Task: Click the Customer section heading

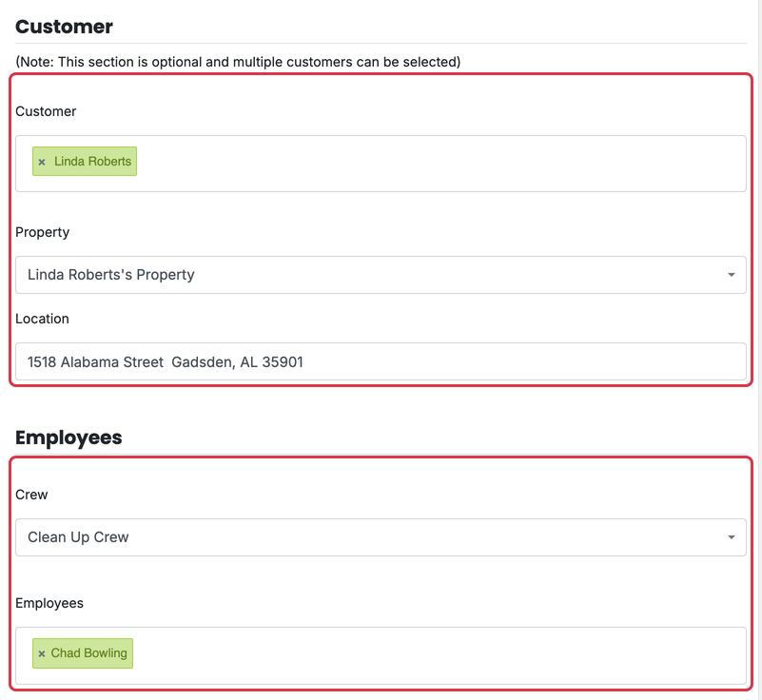Action: pos(64,27)
